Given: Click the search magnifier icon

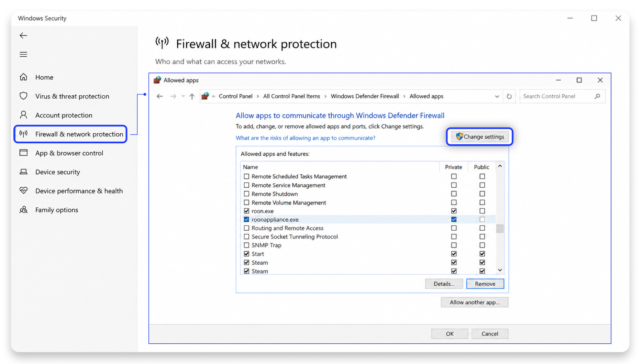Looking at the screenshot, I should (x=597, y=96).
